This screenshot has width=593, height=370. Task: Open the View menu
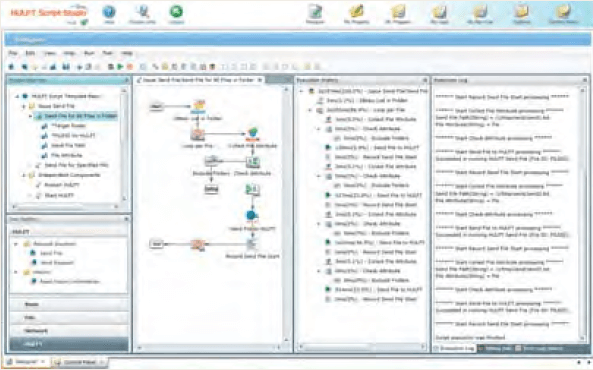pos(49,53)
